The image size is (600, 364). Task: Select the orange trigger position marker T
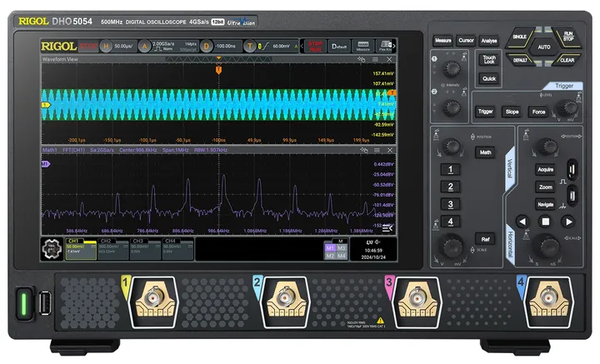point(218,70)
